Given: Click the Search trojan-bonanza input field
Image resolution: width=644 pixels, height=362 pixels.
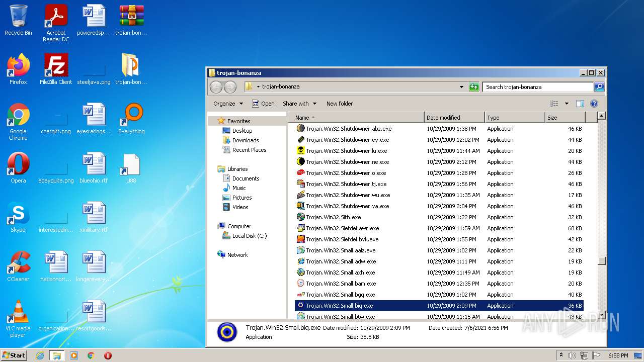Looking at the screenshot, I should coord(538,87).
